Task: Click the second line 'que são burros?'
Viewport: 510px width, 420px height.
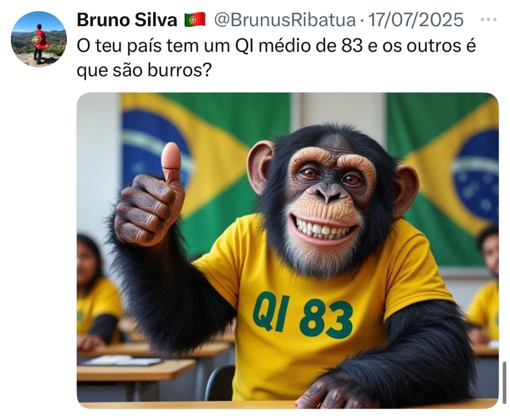Action: click(144, 70)
